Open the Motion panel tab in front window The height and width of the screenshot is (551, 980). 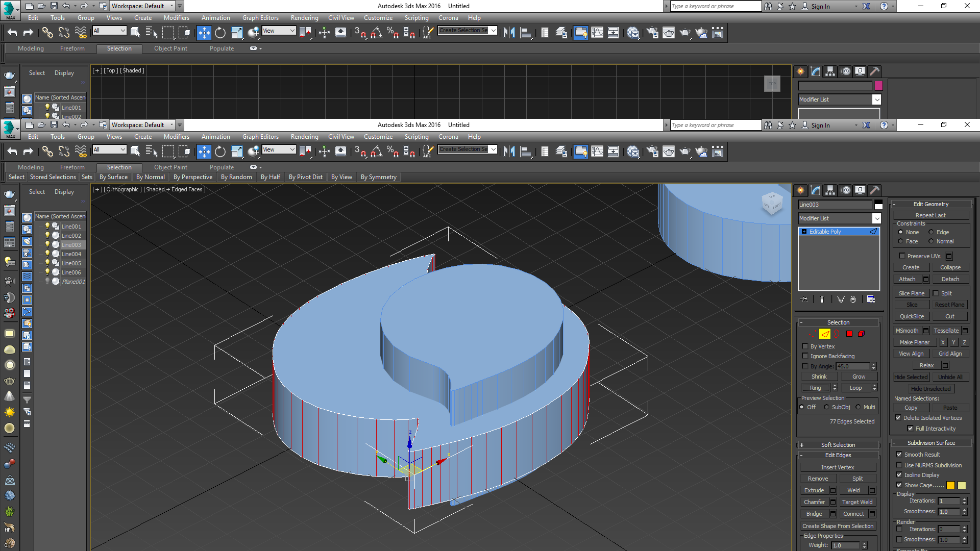(846, 190)
